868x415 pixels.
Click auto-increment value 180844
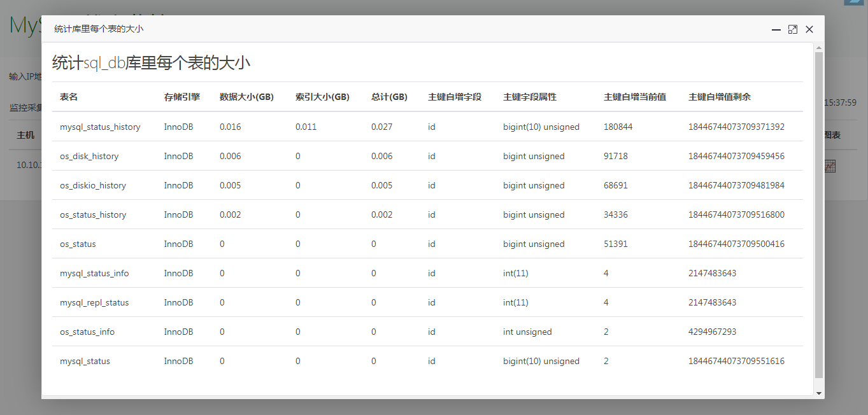[618, 127]
